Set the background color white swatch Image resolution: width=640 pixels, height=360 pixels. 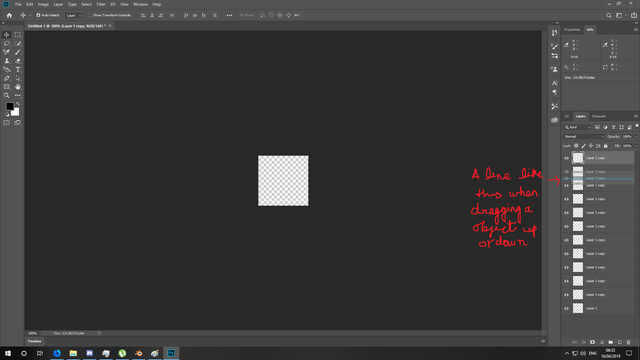(x=16, y=113)
